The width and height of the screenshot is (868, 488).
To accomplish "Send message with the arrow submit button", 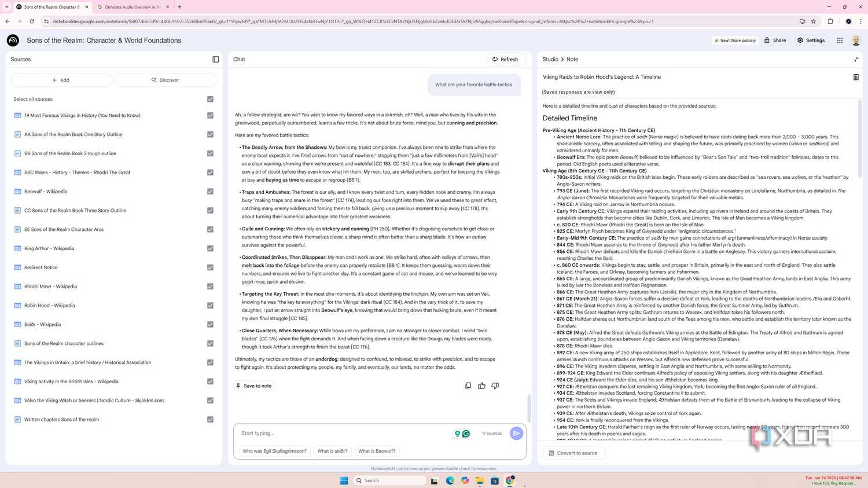I will pos(516,433).
